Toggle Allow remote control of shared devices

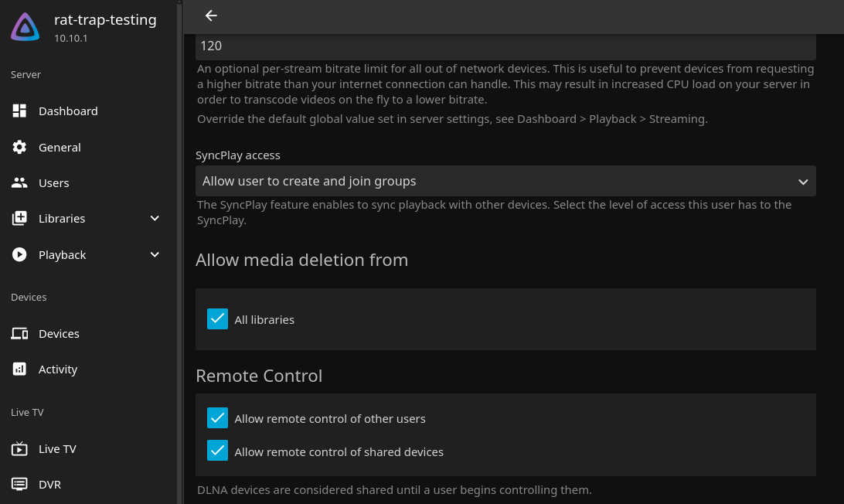point(217,451)
